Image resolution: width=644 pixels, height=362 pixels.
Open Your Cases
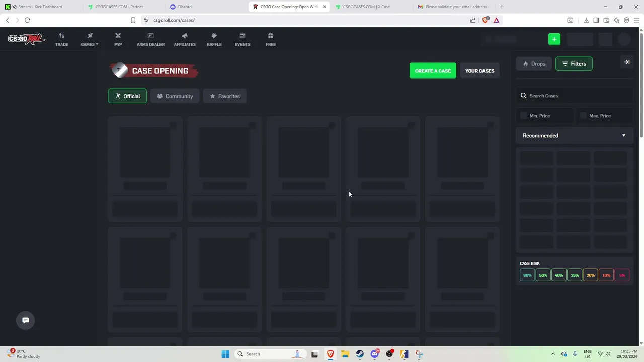479,71
